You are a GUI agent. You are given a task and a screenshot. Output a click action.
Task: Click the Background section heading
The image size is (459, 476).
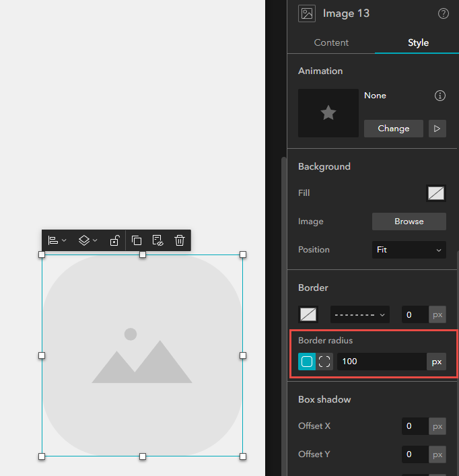pos(324,167)
